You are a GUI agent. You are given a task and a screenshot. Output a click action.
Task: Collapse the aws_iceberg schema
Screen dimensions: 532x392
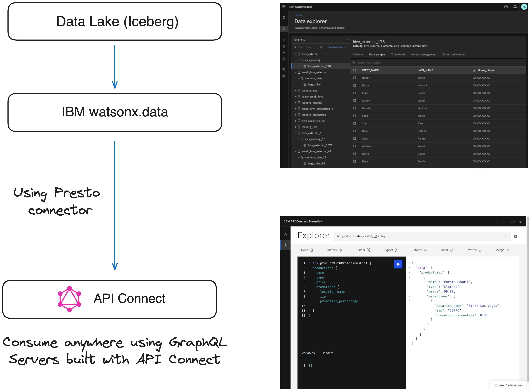[299, 60]
